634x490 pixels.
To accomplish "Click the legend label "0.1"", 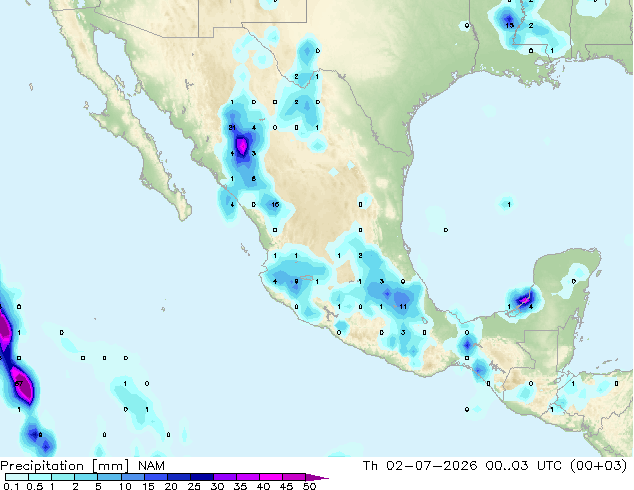I will (x=11, y=486).
